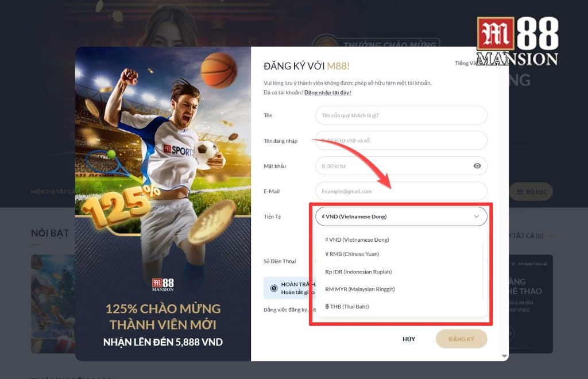588x379 pixels.
Task: Click the coin icon beside HOÀN TRẢ
Action: (274, 288)
